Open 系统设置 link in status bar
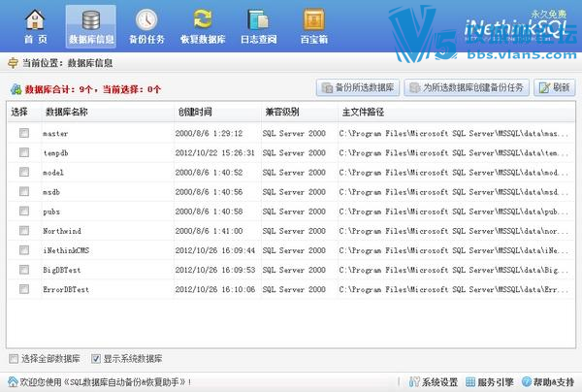Screen dimensions: 582x392 click(439, 381)
